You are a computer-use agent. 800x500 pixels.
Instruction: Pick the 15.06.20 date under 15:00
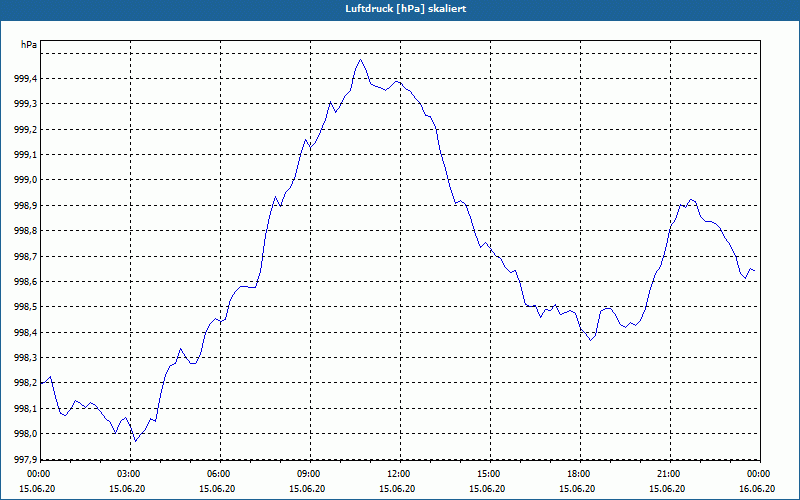pos(488,489)
